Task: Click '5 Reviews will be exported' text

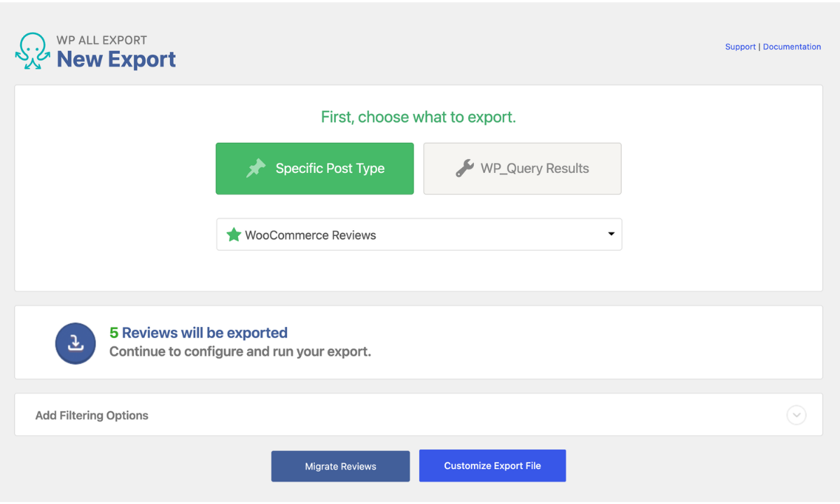Action: [199, 333]
